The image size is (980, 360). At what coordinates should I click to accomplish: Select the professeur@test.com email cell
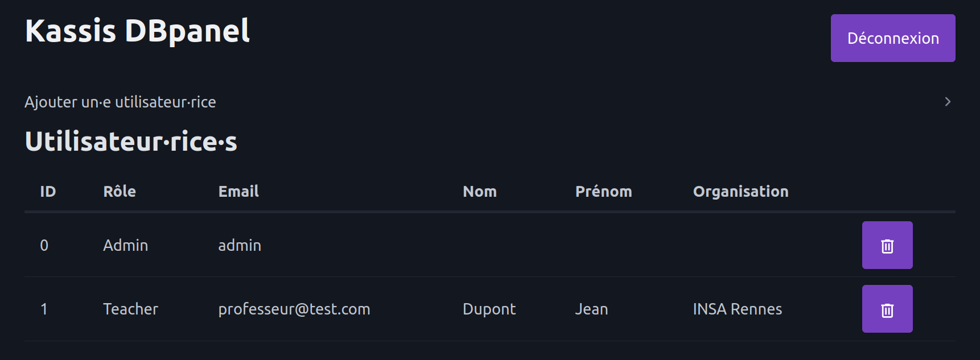[x=294, y=309]
